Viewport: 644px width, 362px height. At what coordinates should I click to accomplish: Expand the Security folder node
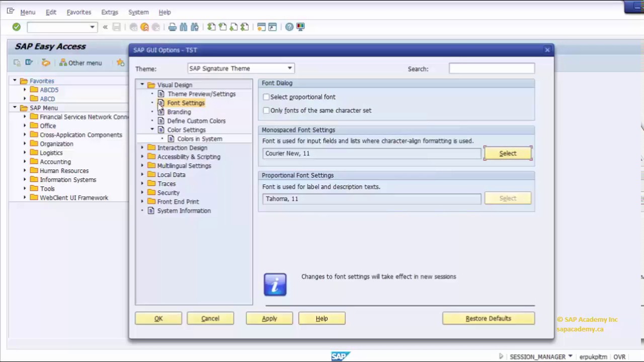tap(142, 193)
